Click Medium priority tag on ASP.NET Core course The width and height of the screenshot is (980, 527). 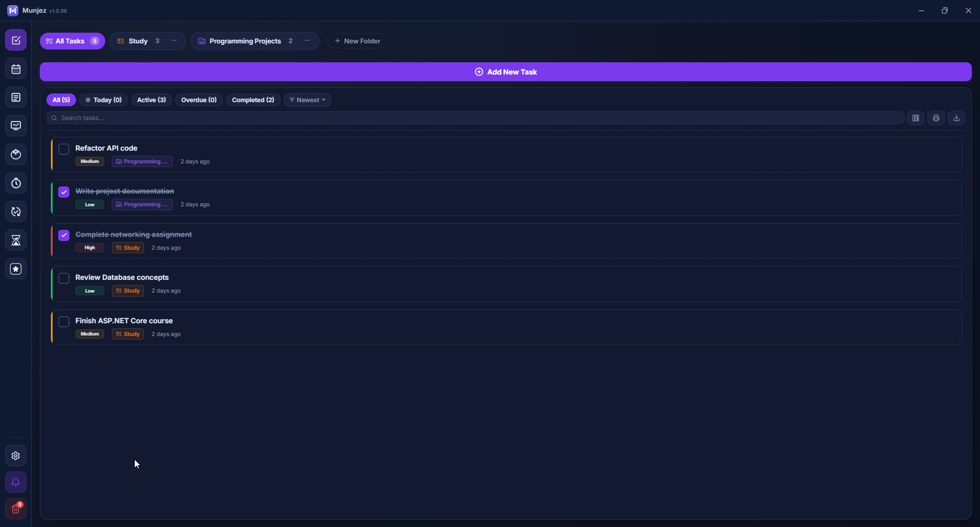pos(90,334)
